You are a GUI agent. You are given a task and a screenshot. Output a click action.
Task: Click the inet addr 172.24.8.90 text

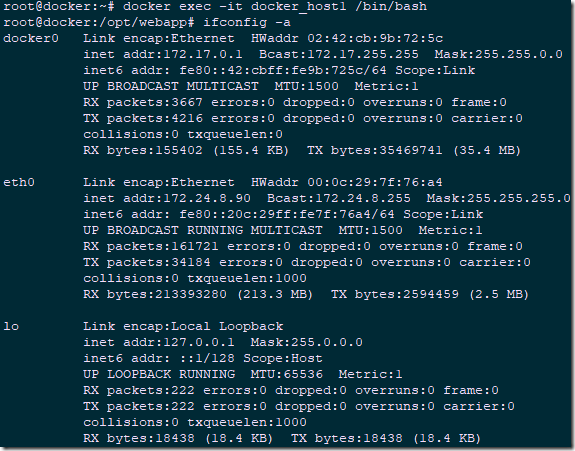[167, 198]
